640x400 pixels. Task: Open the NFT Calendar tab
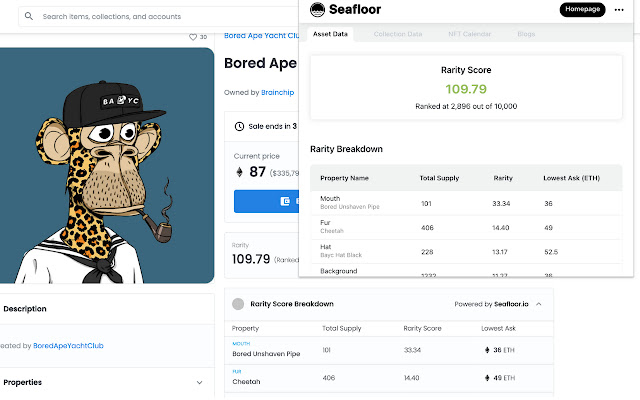click(x=469, y=34)
